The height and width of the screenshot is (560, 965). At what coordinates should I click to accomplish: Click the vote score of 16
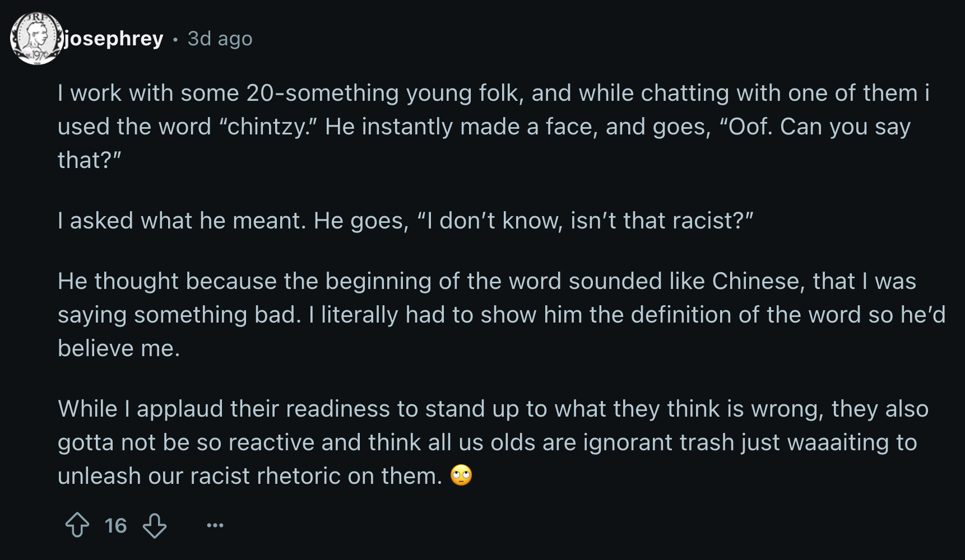coord(115,525)
